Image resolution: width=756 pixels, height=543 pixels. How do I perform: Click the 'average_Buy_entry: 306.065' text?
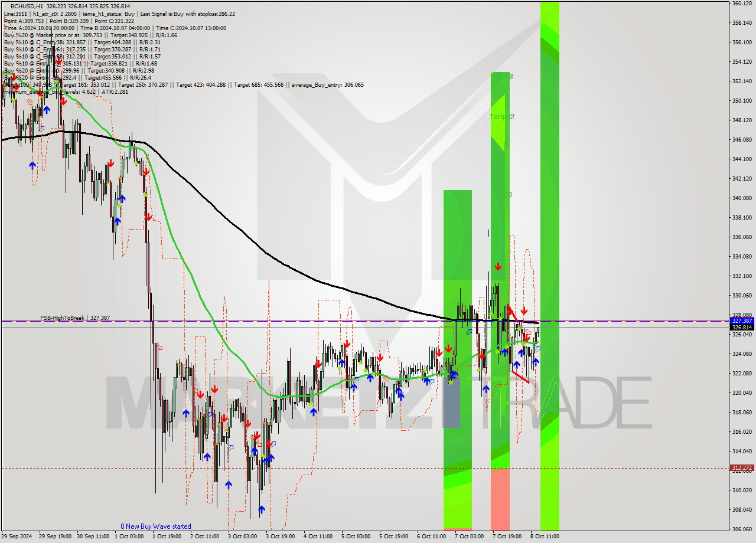coord(328,84)
